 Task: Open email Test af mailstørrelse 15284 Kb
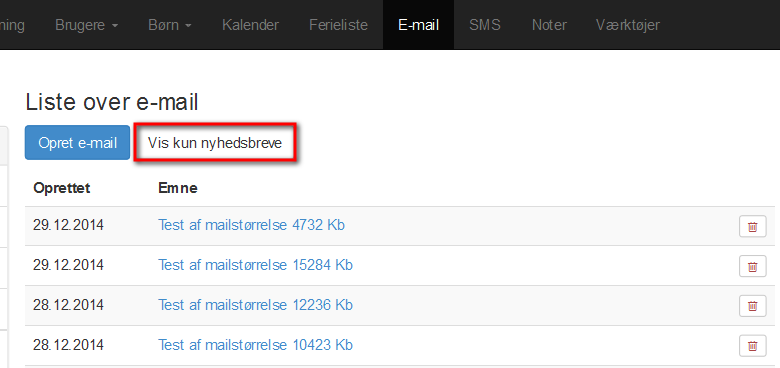point(255,265)
